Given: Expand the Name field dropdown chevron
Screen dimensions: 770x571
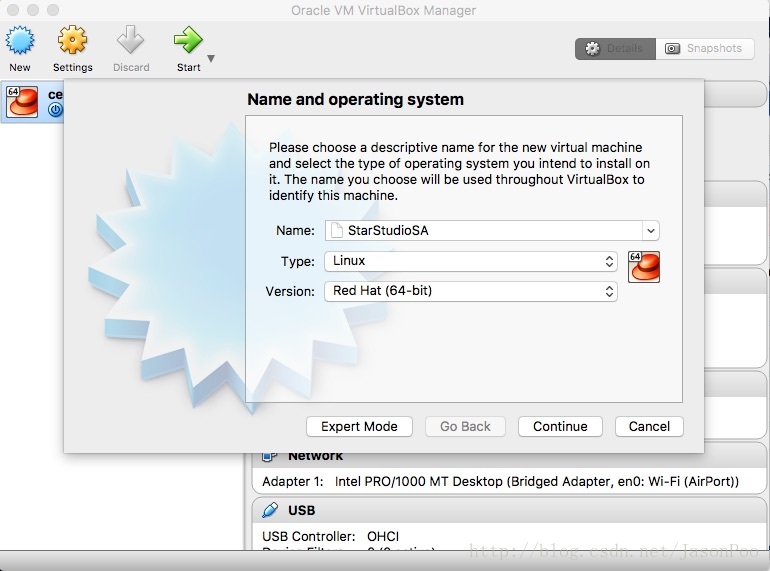Looking at the screenshot, I should 651,230.
